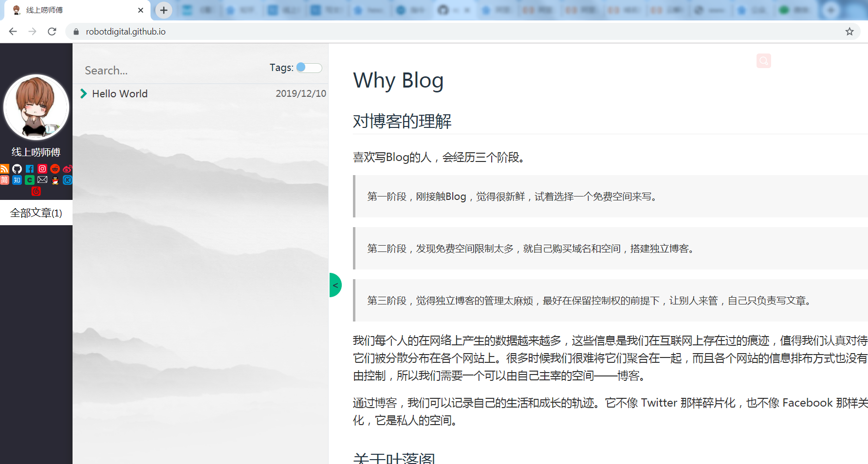Click the Instagram icon
This screenshot has width=868, height=464.
[42, 169]
